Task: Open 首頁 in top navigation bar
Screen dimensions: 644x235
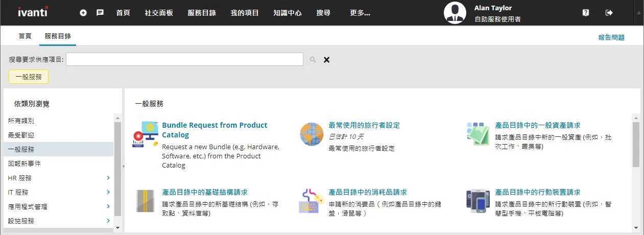Action: (123, 13)
